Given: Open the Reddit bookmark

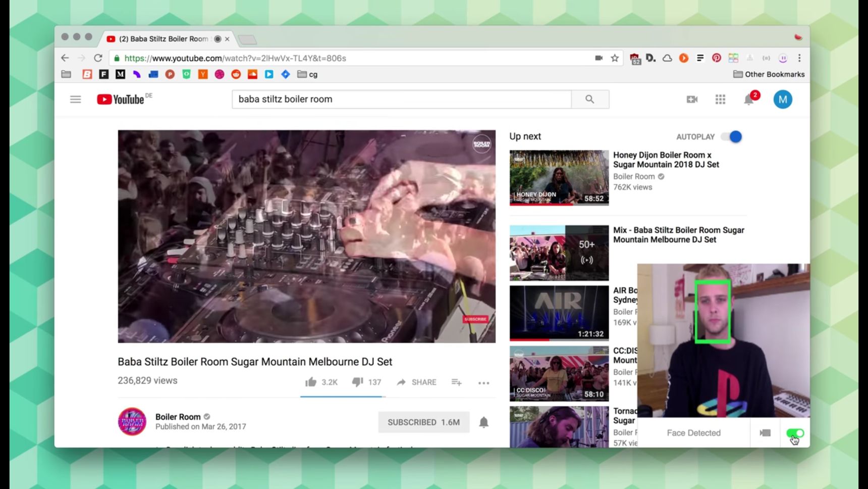Looking at the screenshot, I should click(x=236, y=74).
